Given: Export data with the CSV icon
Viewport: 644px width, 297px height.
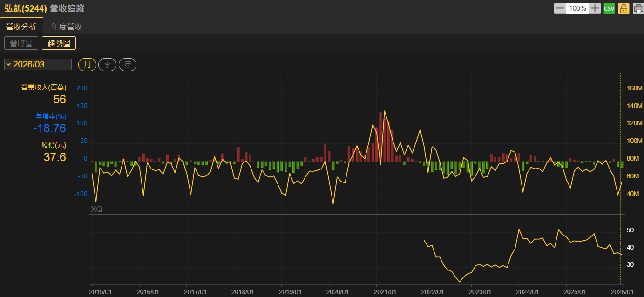Looking at the screenshot, I should pyautogui.click(x=609, y=8).
